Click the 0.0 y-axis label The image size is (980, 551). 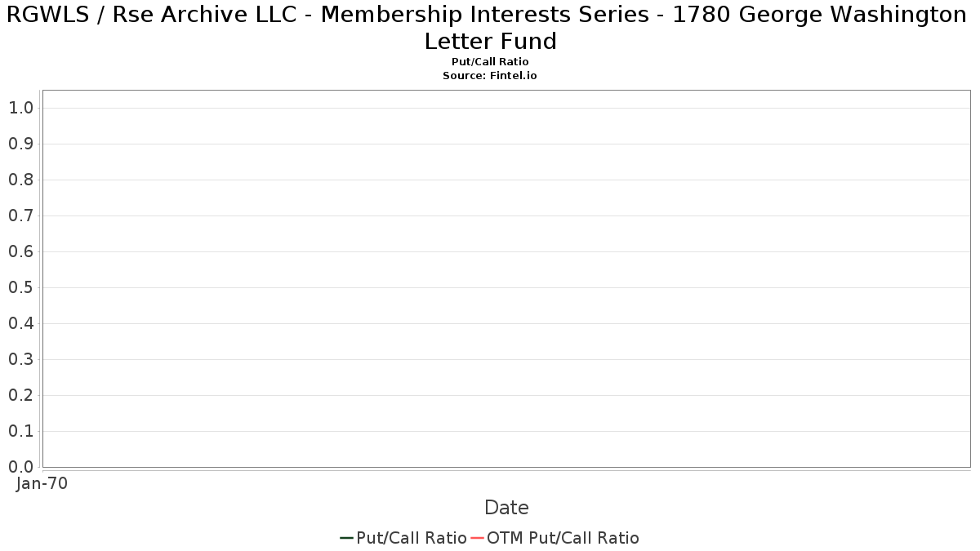tap(21, 467)
